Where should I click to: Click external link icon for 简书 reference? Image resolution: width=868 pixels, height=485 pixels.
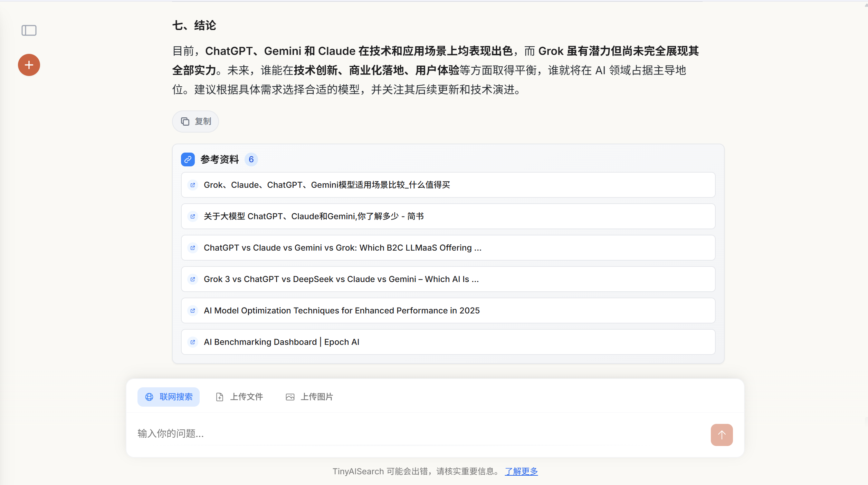193,216
